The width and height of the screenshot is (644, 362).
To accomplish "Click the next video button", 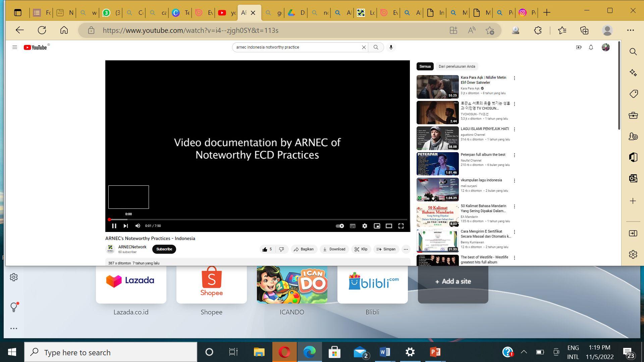I will point(126,226).
